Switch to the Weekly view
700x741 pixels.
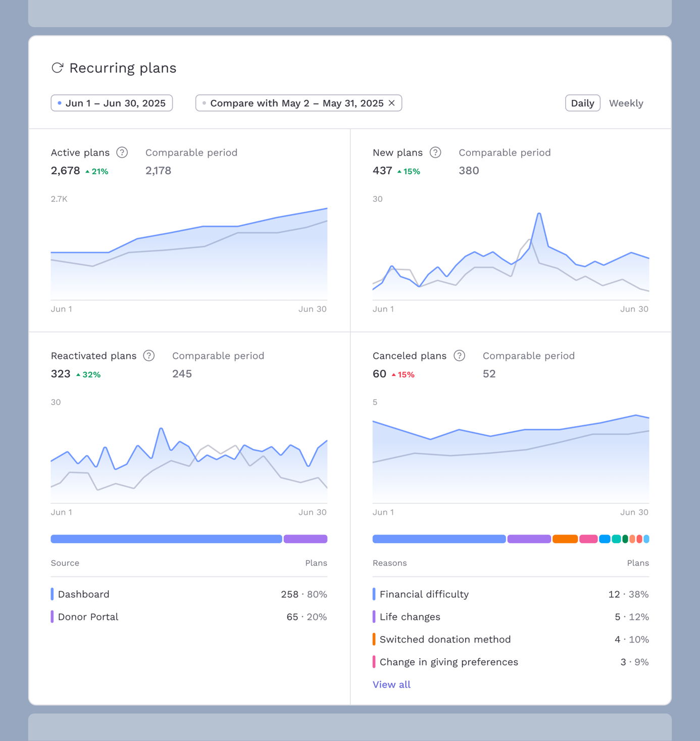pos(626,103)
